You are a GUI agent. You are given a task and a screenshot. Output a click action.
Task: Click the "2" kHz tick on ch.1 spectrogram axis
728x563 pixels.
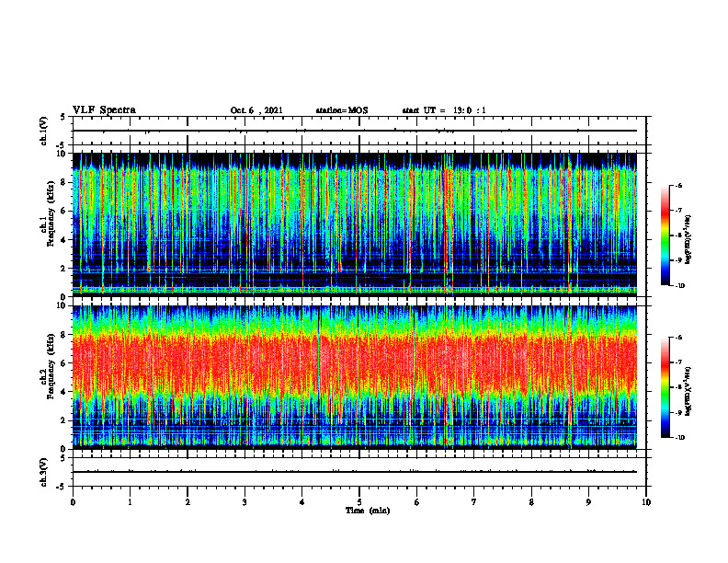point(64,269)
